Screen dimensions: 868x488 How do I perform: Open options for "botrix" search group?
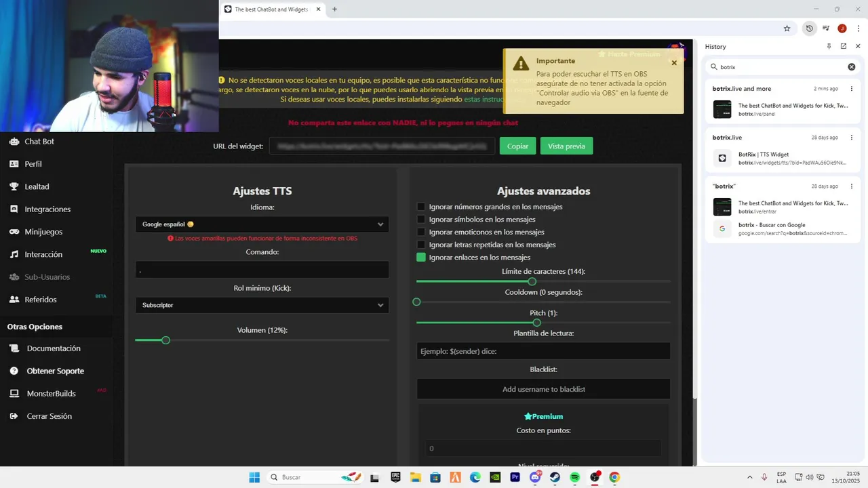pyautogui.click(x=852, y=186)
